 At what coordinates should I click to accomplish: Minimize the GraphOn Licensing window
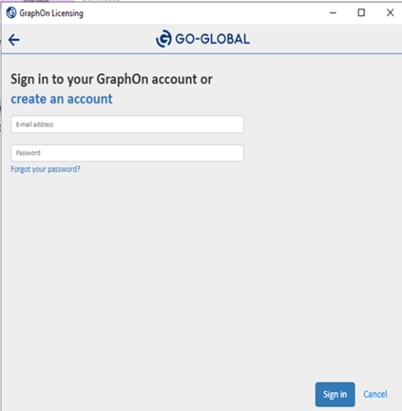coord(333,13)
